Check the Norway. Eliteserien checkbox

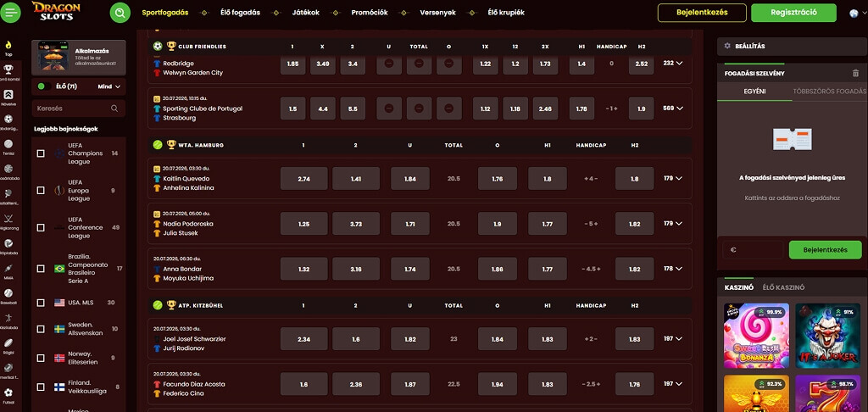tap(41, 359)
